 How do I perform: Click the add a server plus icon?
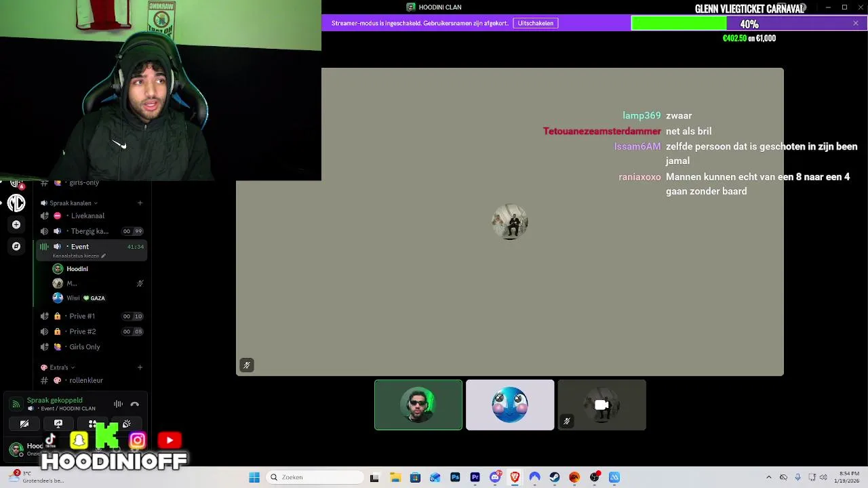16,224
